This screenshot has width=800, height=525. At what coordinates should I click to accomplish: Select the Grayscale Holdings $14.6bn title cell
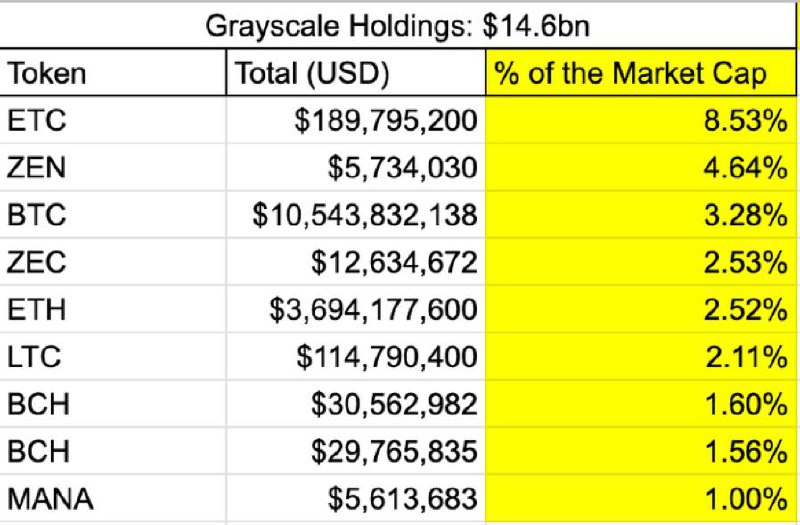[398, 26]
